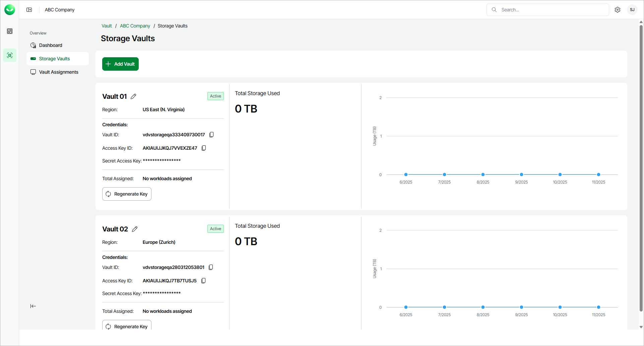Viewport: 644px width, 346px height.
Task: Open the SJ user avatar menu
Action: click(x=632, y=10)
